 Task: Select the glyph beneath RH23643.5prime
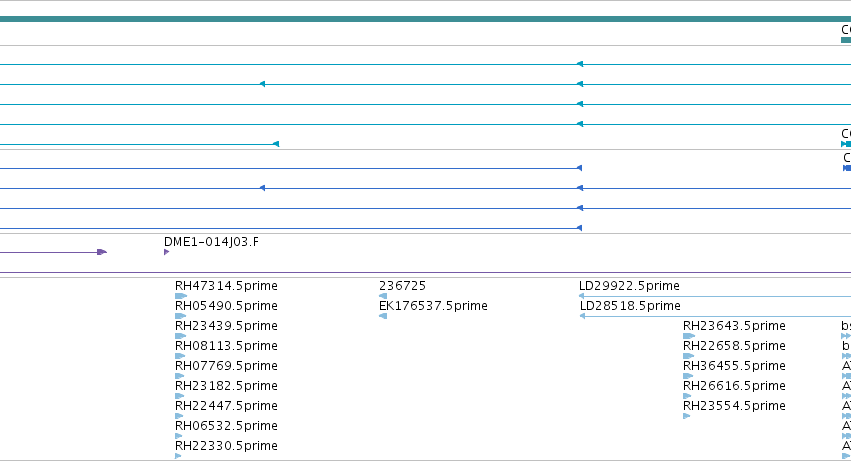click(x=689, y=336)
